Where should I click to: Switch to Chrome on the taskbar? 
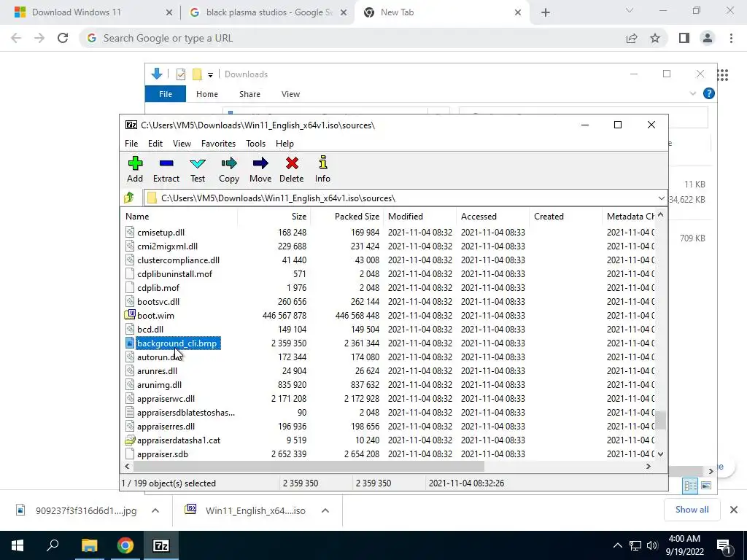[x=125, y=545]
